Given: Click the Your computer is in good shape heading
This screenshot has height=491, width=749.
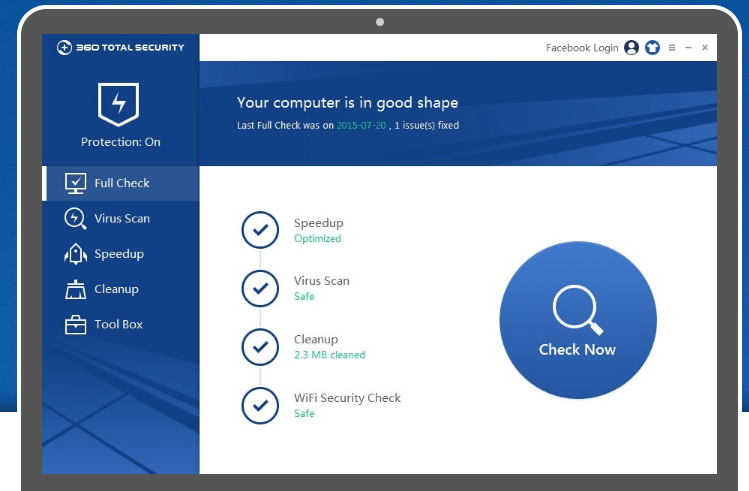Looking at the screenshot, I should [x=347, y=103].
